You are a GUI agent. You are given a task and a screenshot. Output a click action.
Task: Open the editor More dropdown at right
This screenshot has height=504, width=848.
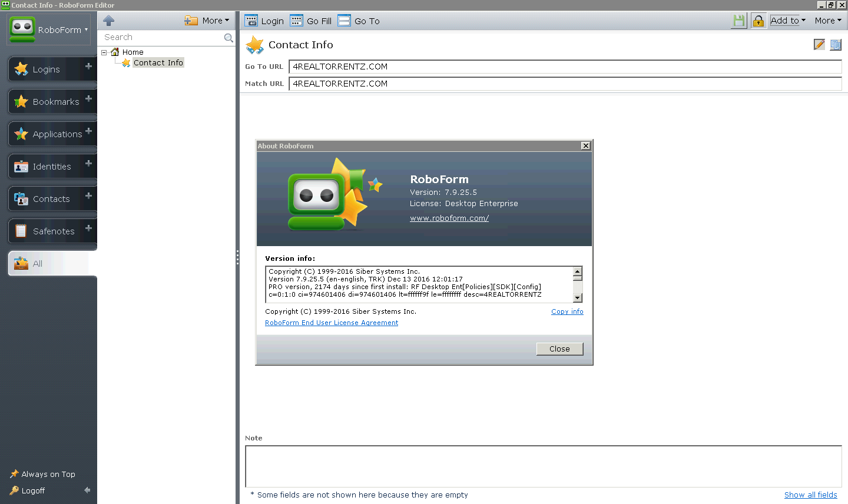tap(828, 21)
